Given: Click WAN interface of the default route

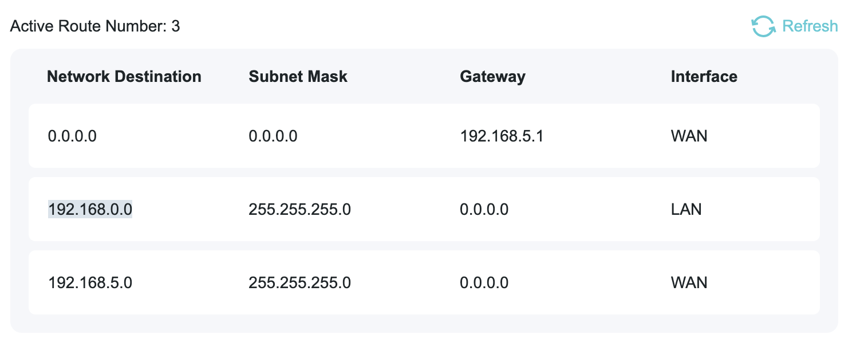Looking at the screenshot, I should (689, 136).
